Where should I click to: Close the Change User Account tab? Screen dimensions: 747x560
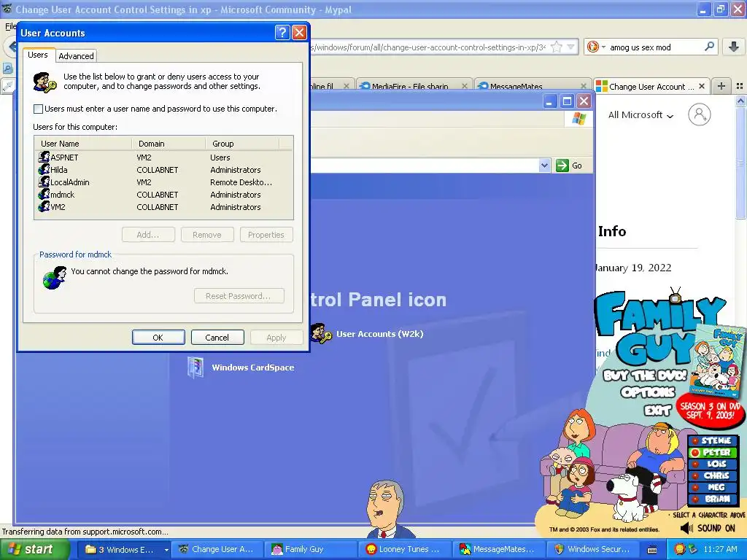pos(702,86)
